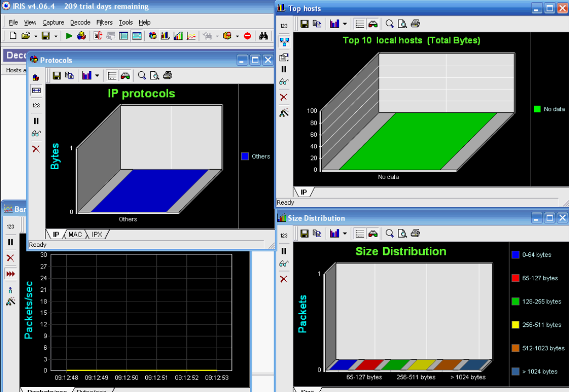Reset Top hosts statistics with red X

click(x=284, y=97)
